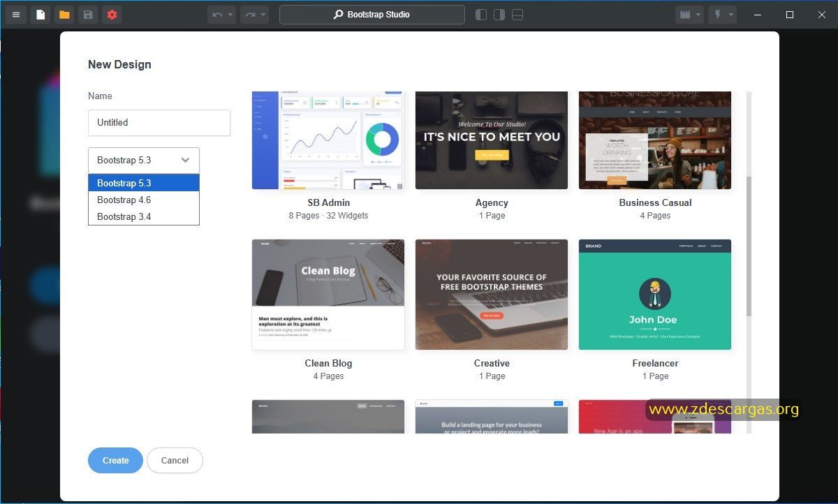Click '8 Pages · 32 Widgets' text
The image size is (838, 504).
pyautogui.click(x=328, y=216)
